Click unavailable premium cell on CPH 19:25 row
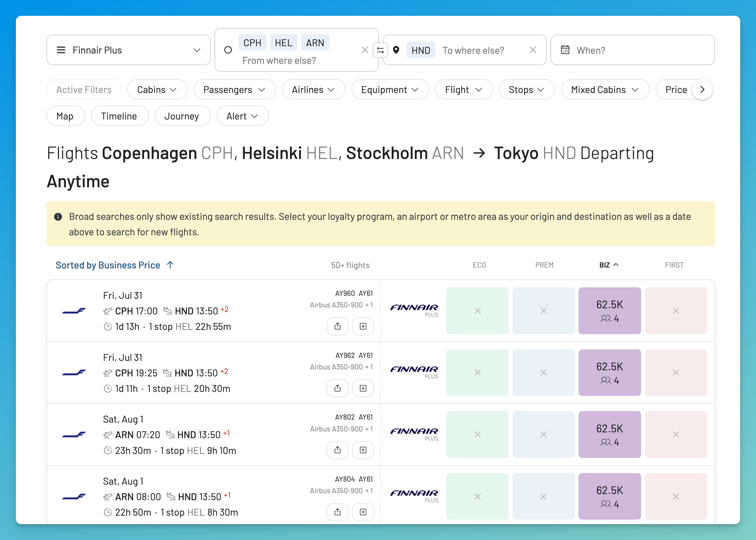This screenshot has height=540, width=756. coord(543,372)
